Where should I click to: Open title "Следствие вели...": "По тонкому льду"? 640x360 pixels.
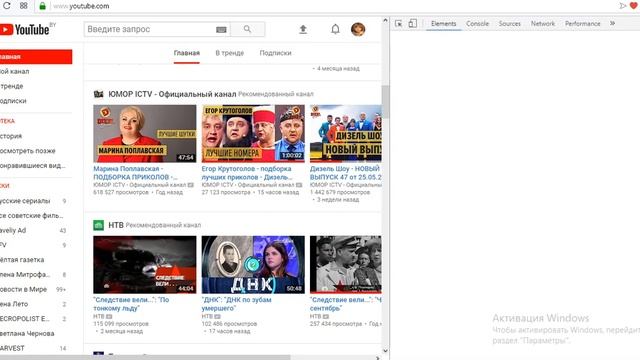pyautogui.click(x=131, y=304)
